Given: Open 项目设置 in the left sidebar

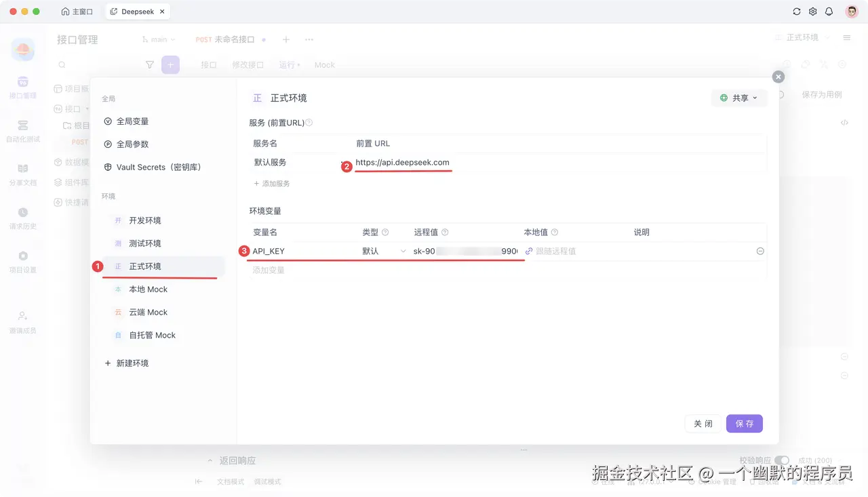Looking at the screenshot, I should 23,261.
